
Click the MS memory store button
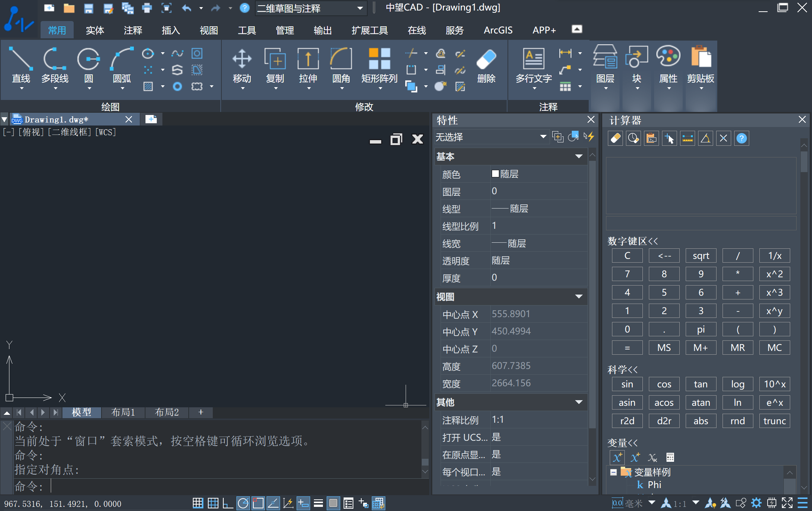click(664, 348)
